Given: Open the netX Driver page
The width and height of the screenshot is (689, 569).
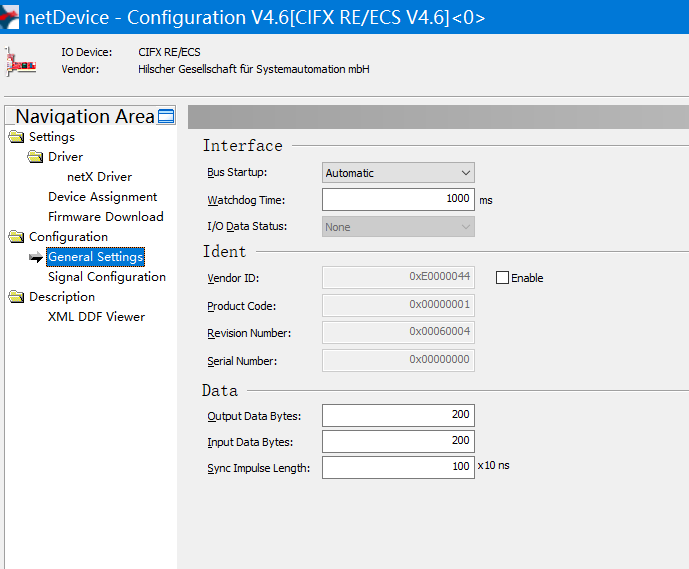Looking at the screenshot, I should (x=99, y=177).
